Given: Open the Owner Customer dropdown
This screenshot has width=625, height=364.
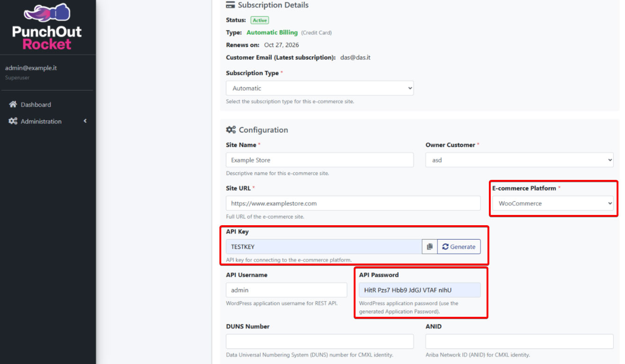Looking at the screenshot, I should (x=519, y=160).
